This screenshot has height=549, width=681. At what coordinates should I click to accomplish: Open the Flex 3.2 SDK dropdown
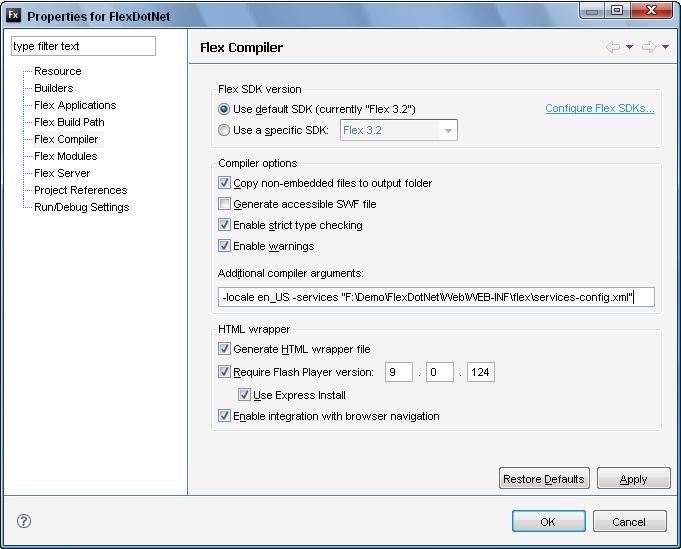tap(448, 131)
